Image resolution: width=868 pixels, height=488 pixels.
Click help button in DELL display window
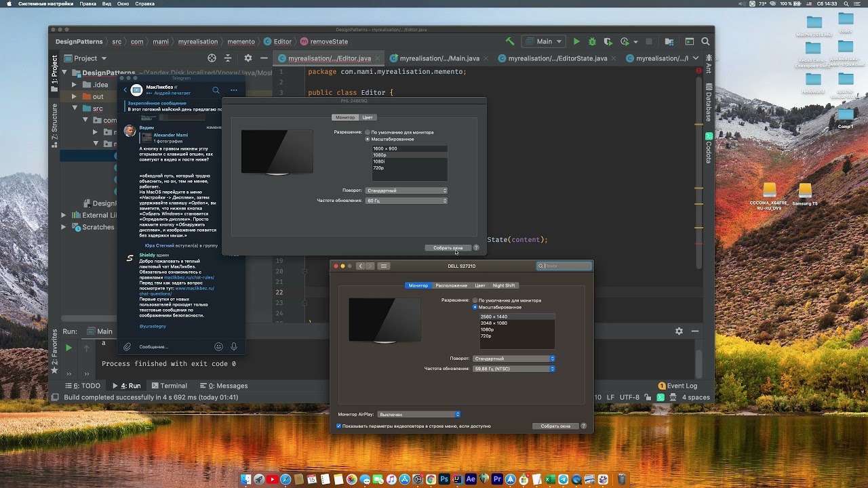click(584, 426)
